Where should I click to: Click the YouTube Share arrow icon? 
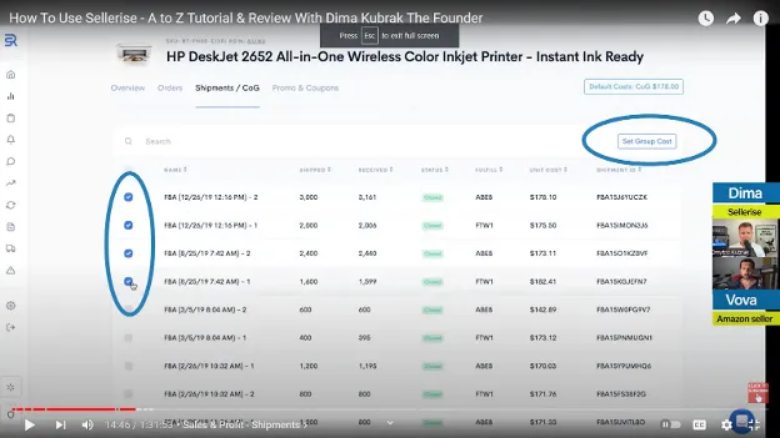(x=733, y=18)
